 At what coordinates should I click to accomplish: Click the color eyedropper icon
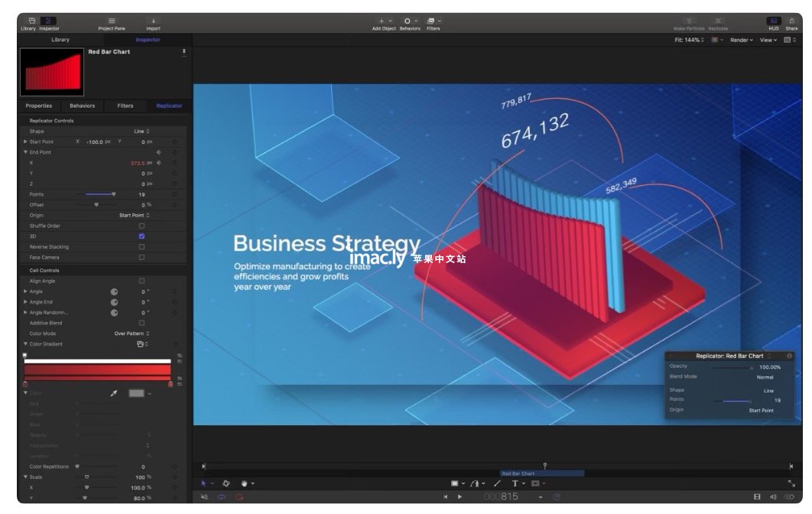click(x=114, y=393)
